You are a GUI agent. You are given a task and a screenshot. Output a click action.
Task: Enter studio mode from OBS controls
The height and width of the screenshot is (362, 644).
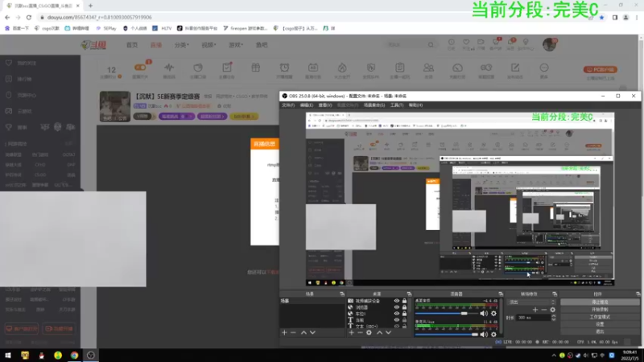click(600, 317)
